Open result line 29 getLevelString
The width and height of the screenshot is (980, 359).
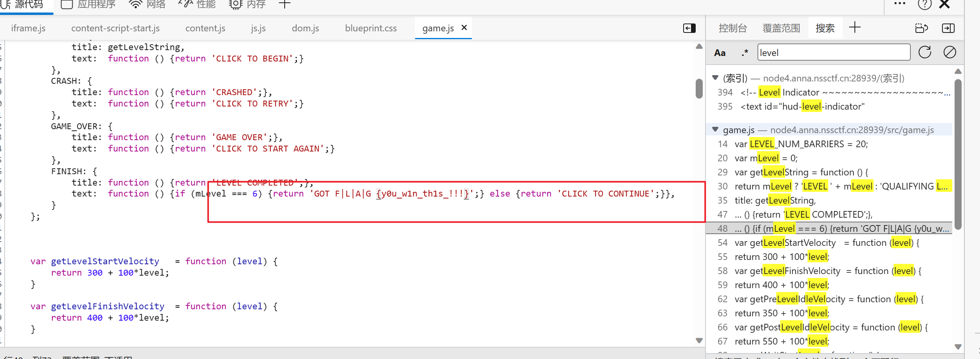(829, 172)
